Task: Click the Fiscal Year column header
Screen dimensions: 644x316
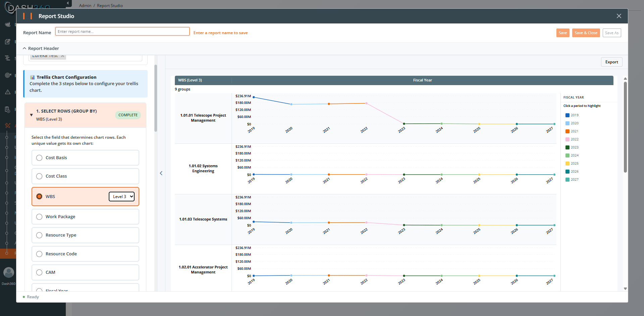Action: (x=423, y=80)
